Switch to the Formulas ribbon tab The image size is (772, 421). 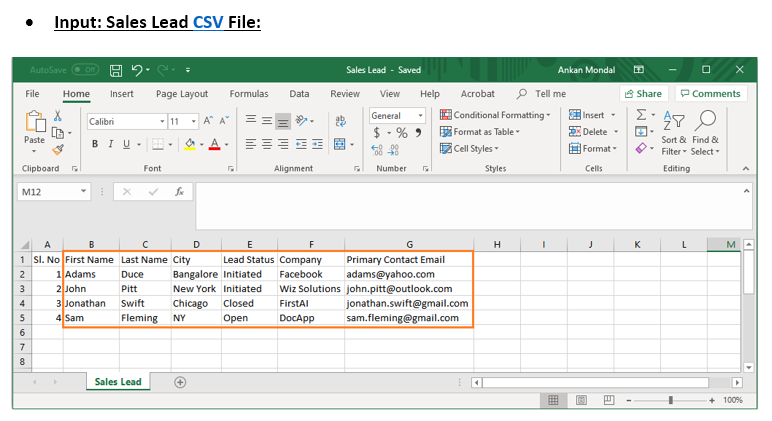(248, 94)
